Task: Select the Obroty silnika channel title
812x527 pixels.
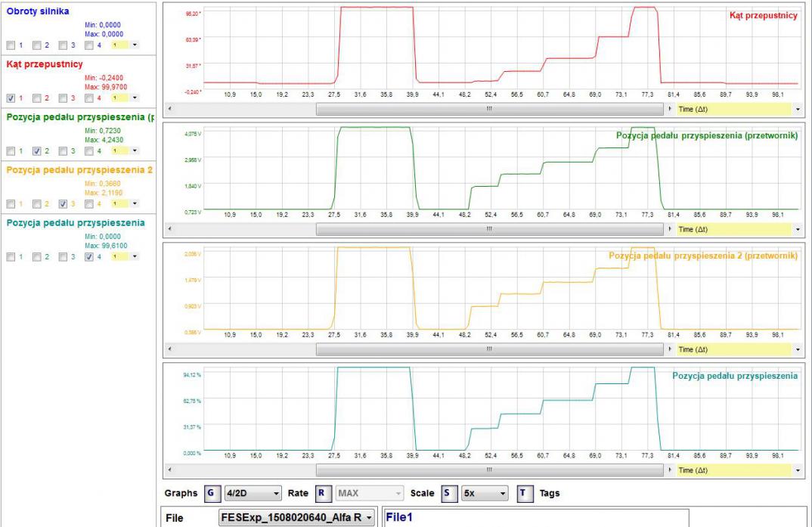Action: (38, 11)
